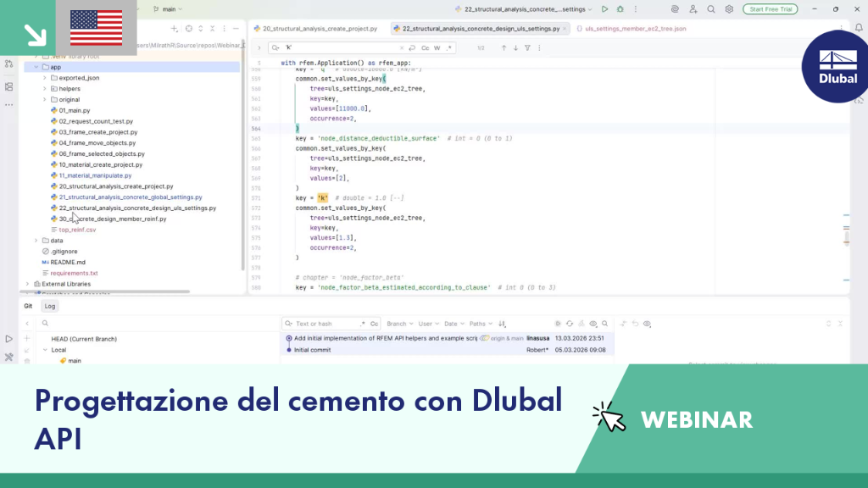Click the Text or hash filter field

click(324, 324)
